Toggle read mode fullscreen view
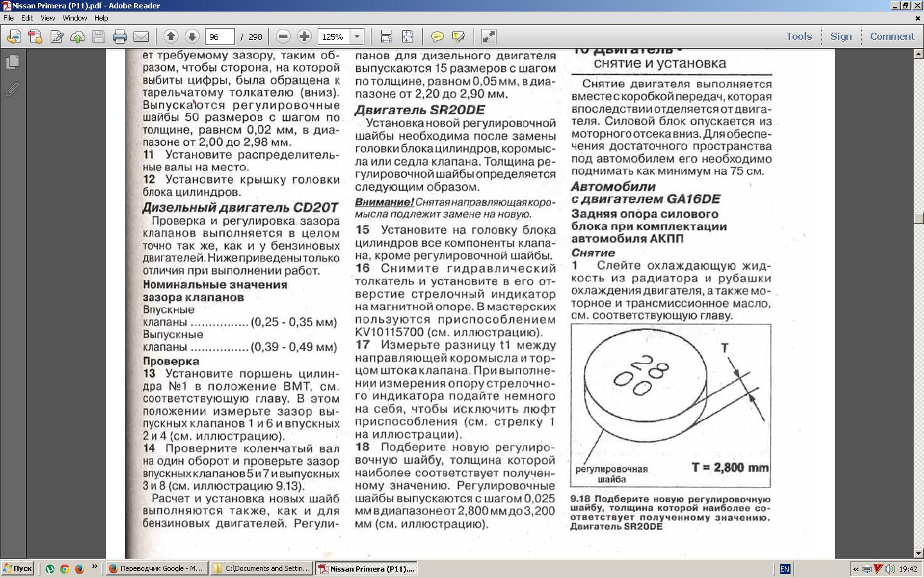 [x=488, y=37]
